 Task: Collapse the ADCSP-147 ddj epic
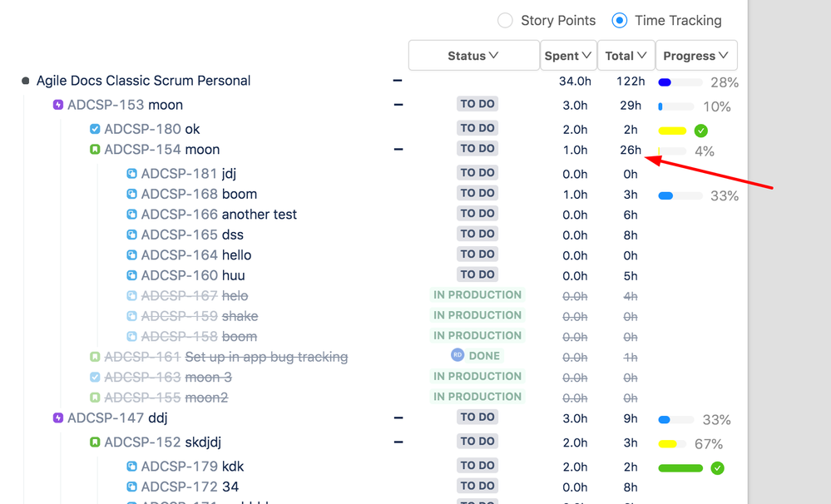click(x=398, y=418)
